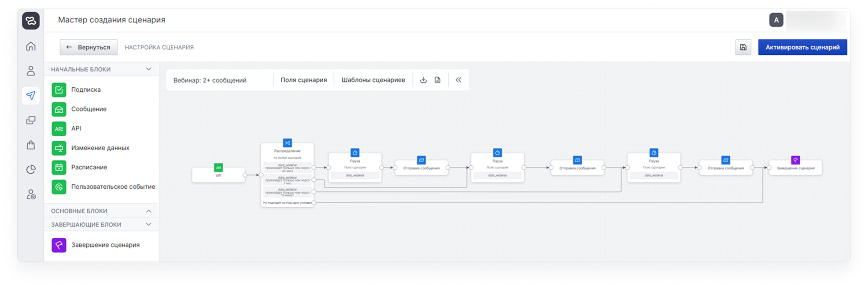Open the Поля сценария tab
The height and width of the screenshot is (288, 868).
(303, 80)
